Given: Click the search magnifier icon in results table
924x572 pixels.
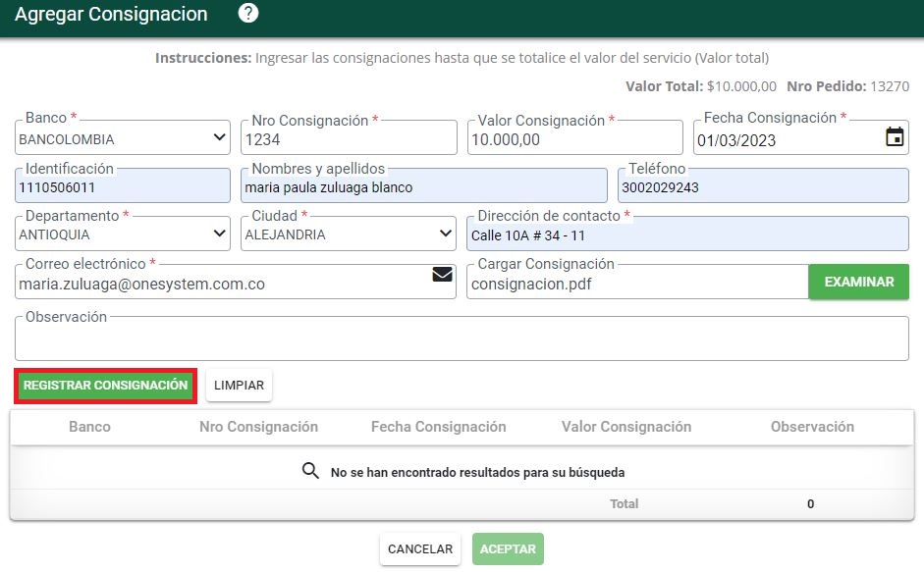Looking at the screenshot, I should 310,471.
